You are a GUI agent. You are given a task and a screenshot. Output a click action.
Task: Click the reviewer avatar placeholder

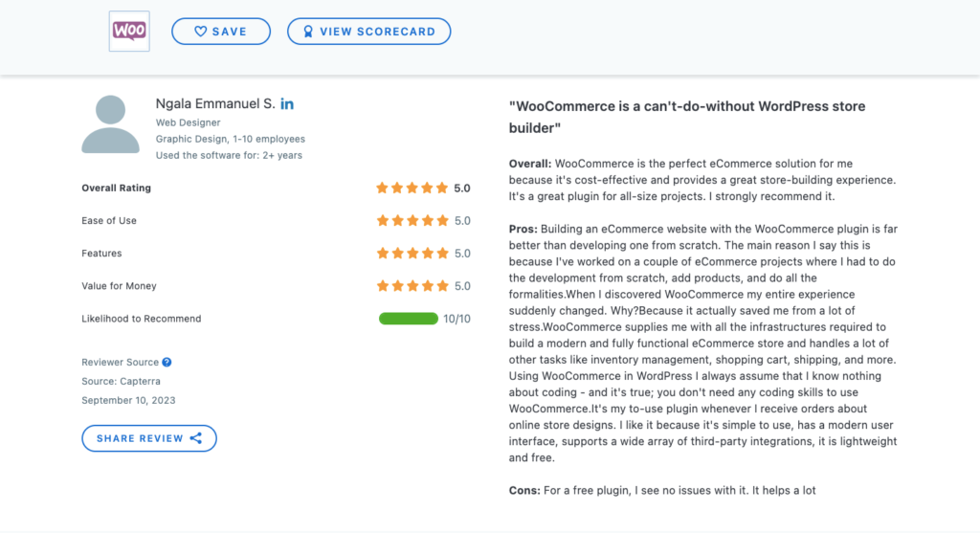click(x=111, y=124)
